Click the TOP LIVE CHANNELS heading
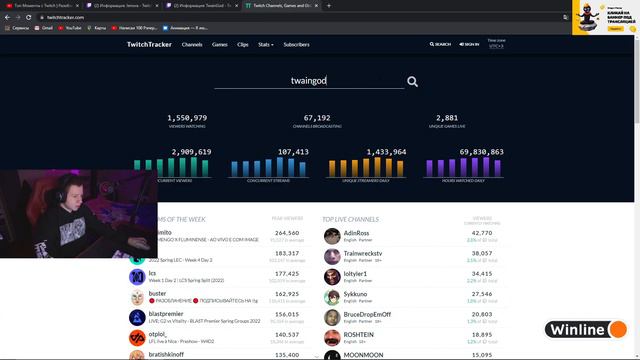Viewport: 640px width, 360px height. point(351,220)
